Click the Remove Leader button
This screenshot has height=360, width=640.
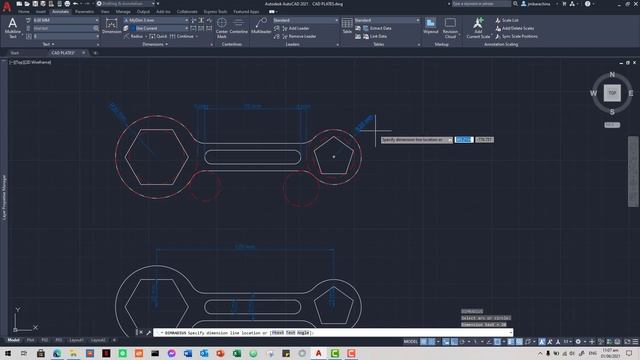(x=299, y=36)
